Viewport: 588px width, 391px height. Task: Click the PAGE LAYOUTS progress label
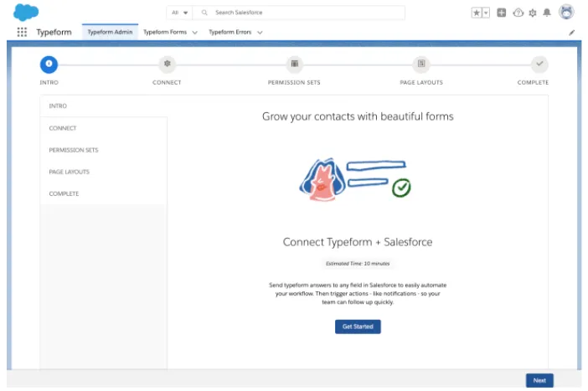point(421,83)
